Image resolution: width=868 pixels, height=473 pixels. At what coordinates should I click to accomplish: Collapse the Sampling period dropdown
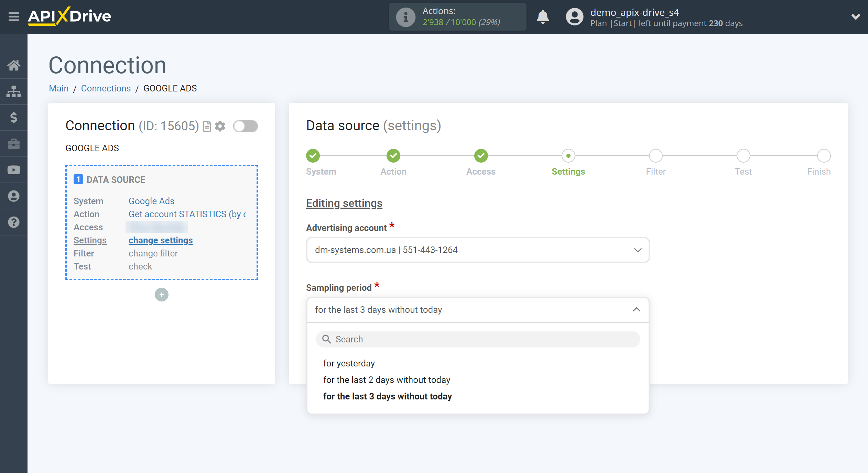pyautogui.click(x=637, y=309)
